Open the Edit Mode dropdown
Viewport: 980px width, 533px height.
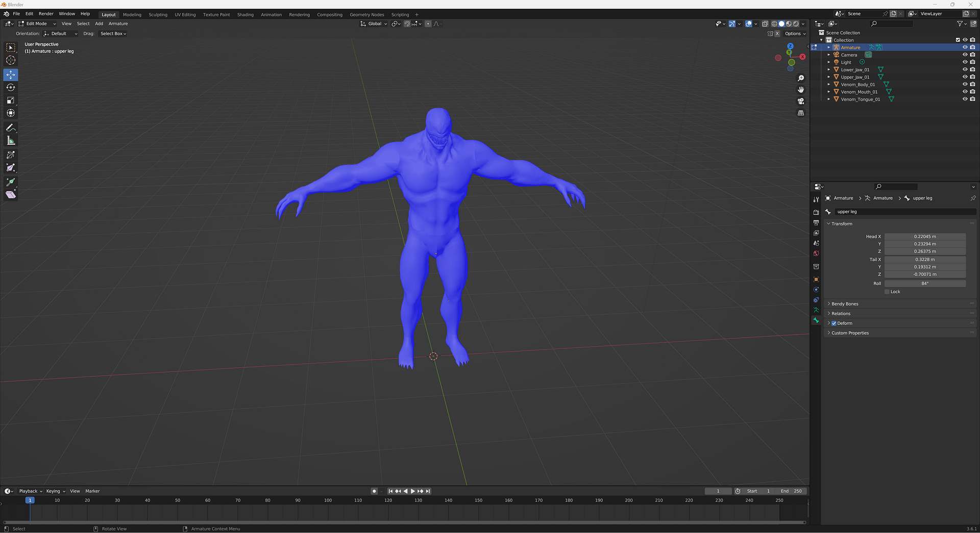click(x=37, y=24)
